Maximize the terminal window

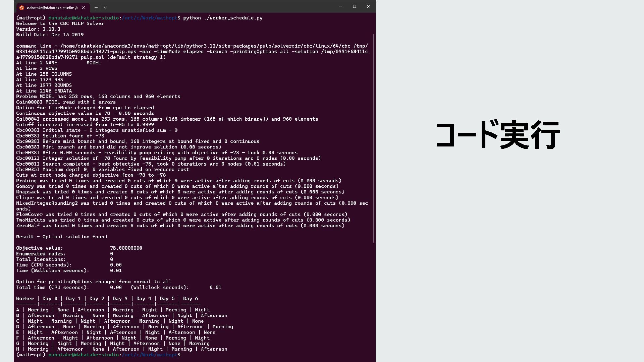354,6
